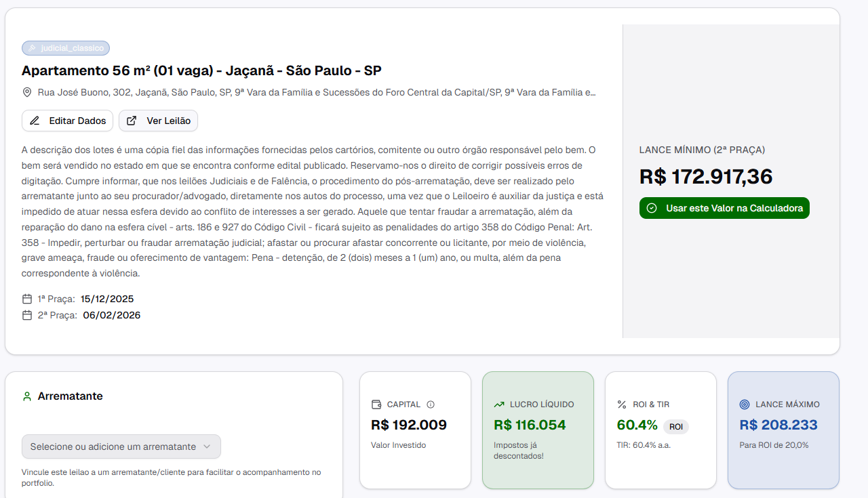Viewport: 868px width, 498px height.
Task: Toggle the ROI badge in ROI & TIR card
Action: coord(676,426)
